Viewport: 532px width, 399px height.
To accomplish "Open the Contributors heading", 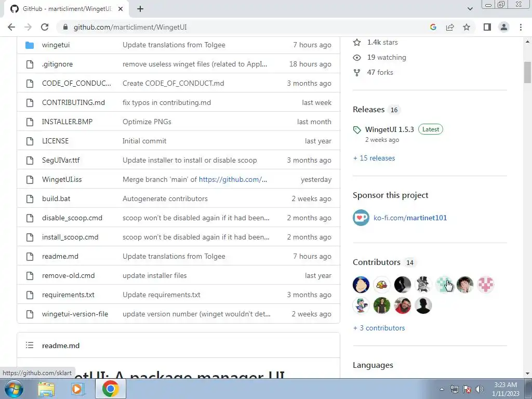I will pyautogui.click(x=377, y=262).
